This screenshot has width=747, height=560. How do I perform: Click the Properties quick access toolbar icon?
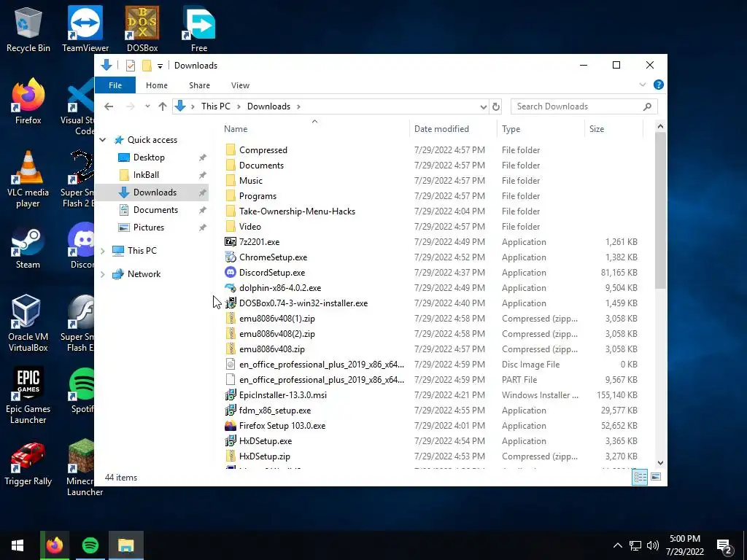[x=130, y=65]
